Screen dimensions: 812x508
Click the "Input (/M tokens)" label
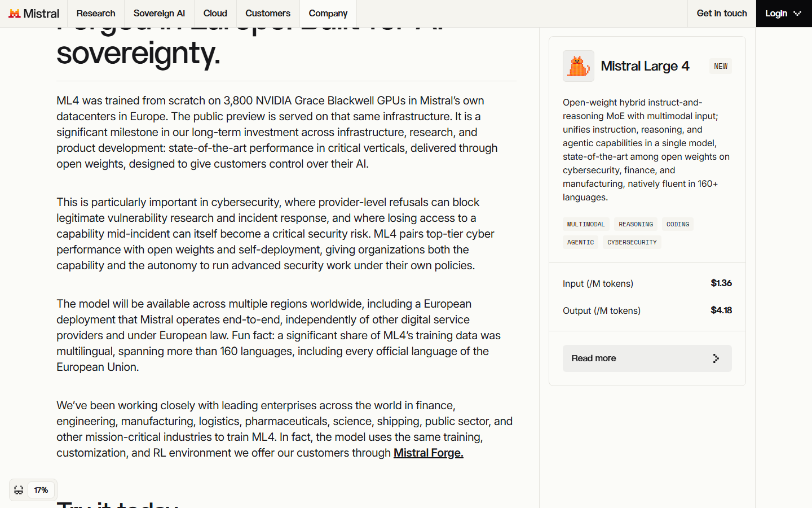(x=598, y=283)
